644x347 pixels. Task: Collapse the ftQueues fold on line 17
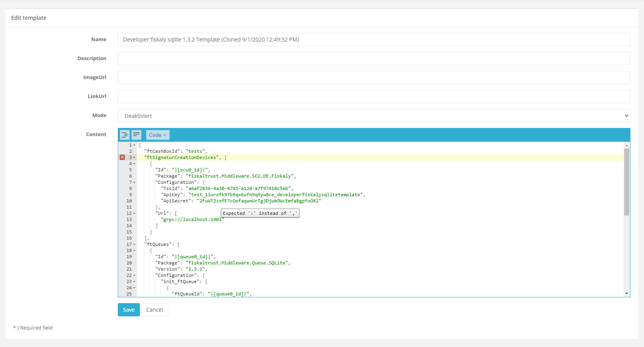point(134,244)
